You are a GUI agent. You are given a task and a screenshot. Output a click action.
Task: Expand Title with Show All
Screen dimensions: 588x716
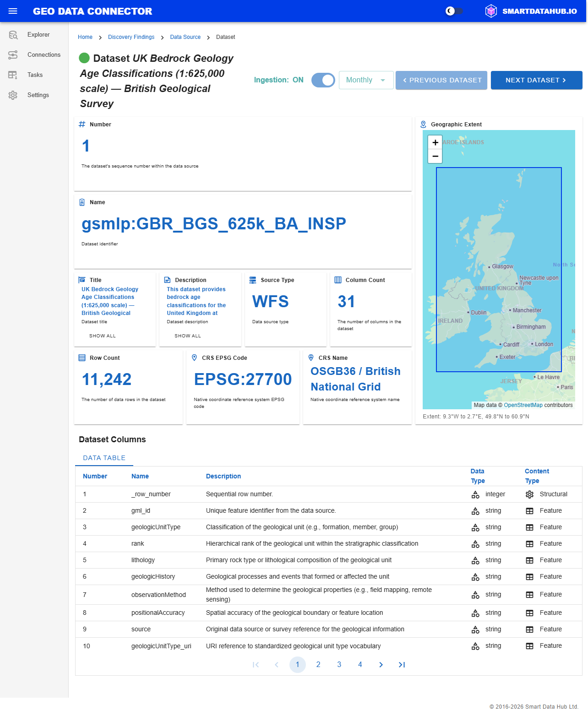pyautogui.click(x=103, y=336)
